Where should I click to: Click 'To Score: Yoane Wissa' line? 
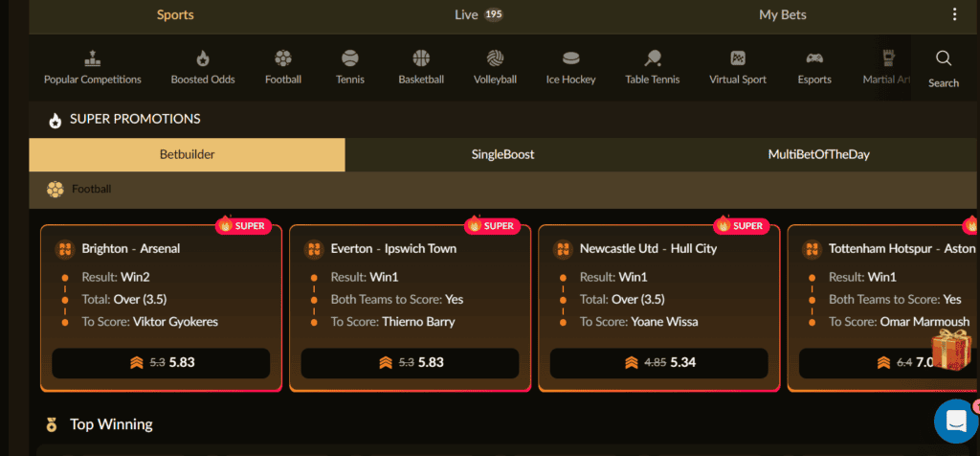[638, 323]
